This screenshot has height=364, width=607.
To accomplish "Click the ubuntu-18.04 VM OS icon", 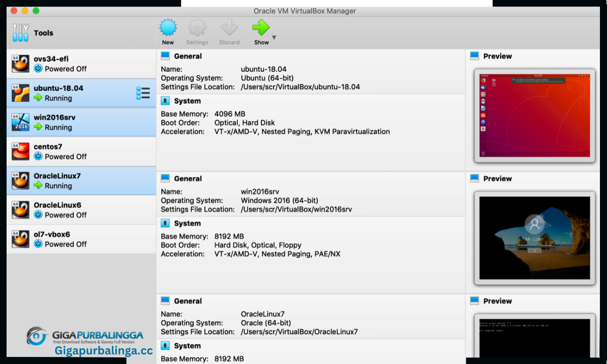I will 20,93.
